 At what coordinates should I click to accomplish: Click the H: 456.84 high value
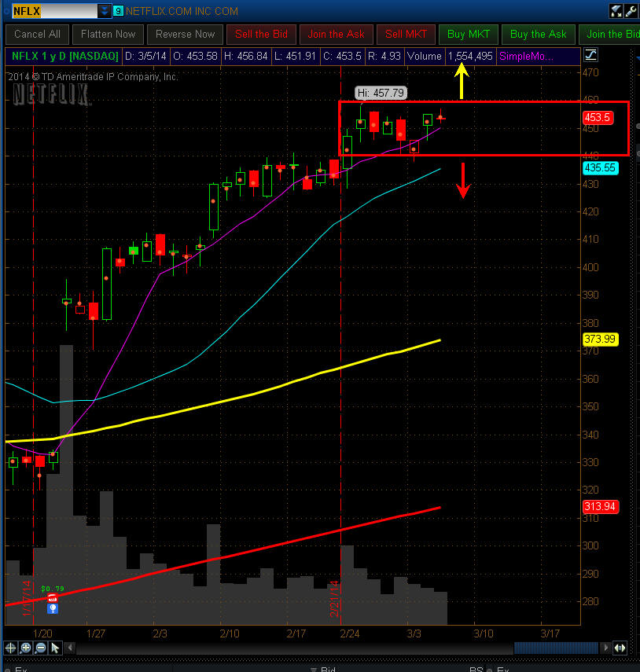245,56
